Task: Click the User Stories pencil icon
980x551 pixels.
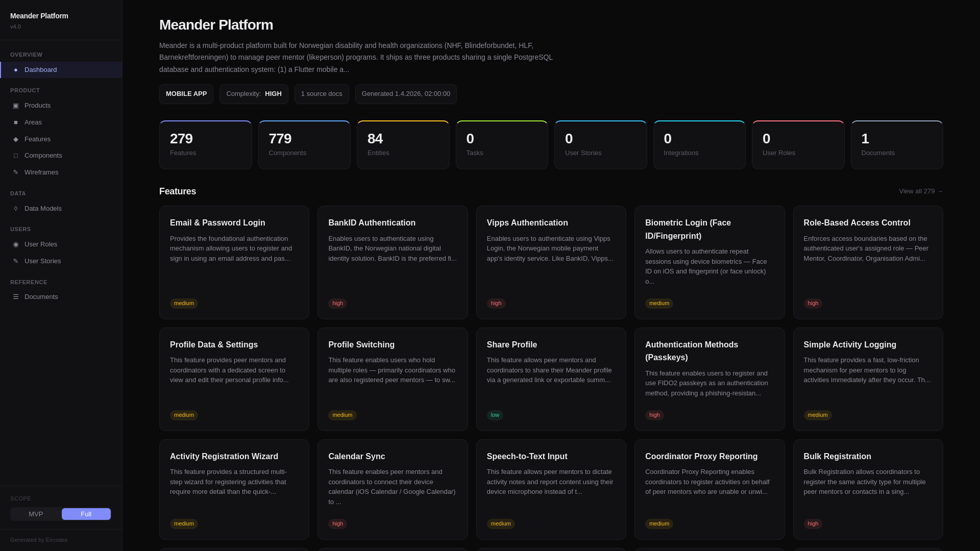Action: pyautogui.click(x=15, y=261)
